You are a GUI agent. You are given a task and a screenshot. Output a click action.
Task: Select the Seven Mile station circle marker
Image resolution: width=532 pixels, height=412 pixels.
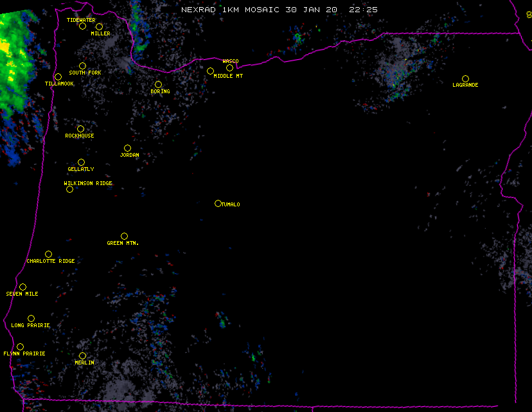pyautogui.click(x=22, y=287)
